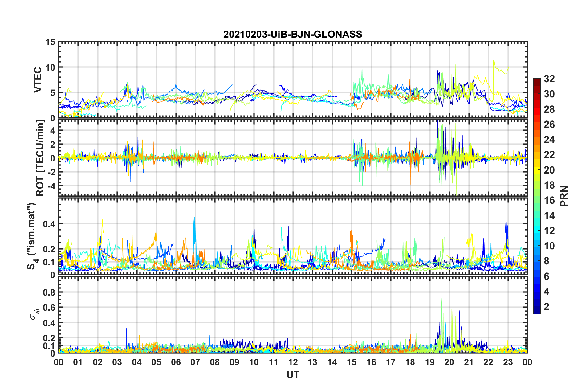This screenshot has width=586, height=392.
Task: Select x-axis hour tick 13
Action: coord(312,362)
